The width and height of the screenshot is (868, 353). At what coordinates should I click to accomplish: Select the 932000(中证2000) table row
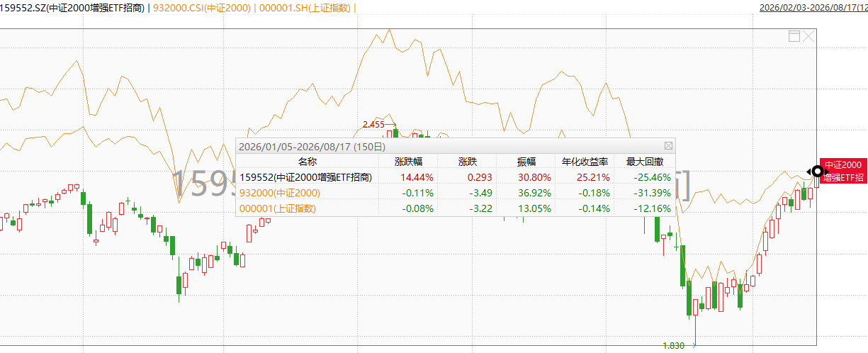pyautogui.click(x=455, y=193)
